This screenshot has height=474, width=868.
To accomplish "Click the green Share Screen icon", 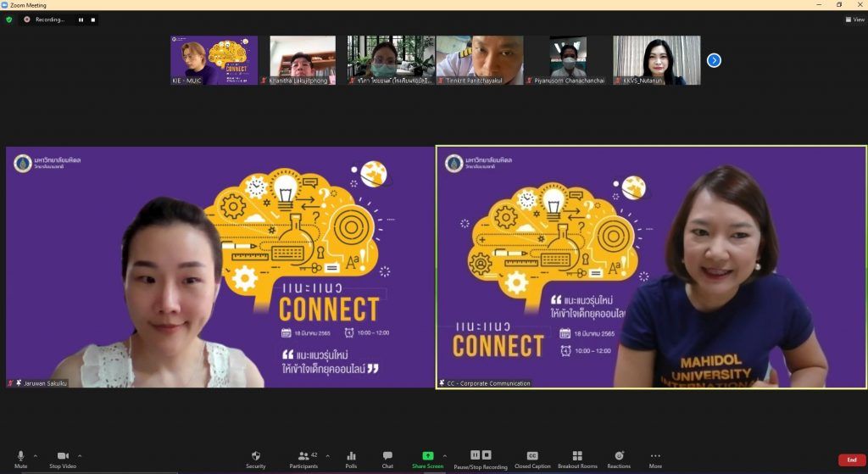I will (x=428, y=455).
